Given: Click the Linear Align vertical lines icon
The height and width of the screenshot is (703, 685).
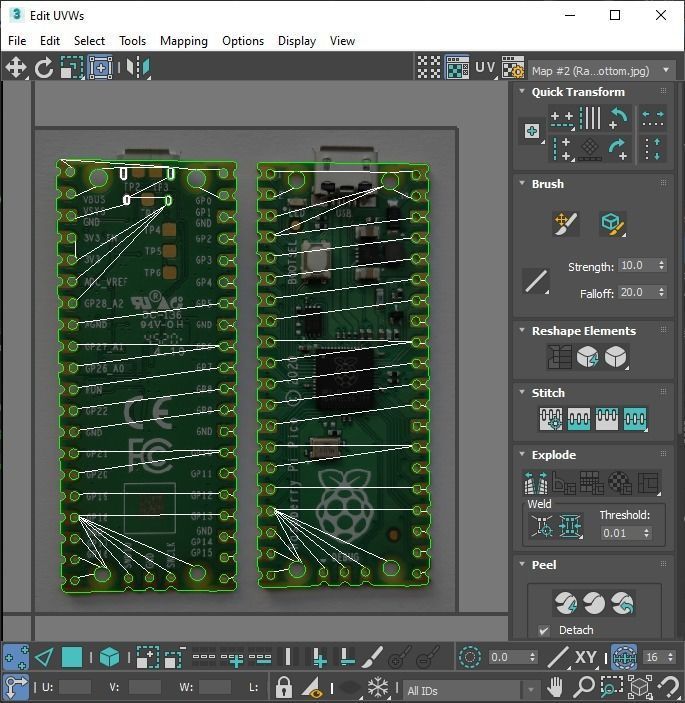Looking at the screenshot, I should [x=590, y=118].
